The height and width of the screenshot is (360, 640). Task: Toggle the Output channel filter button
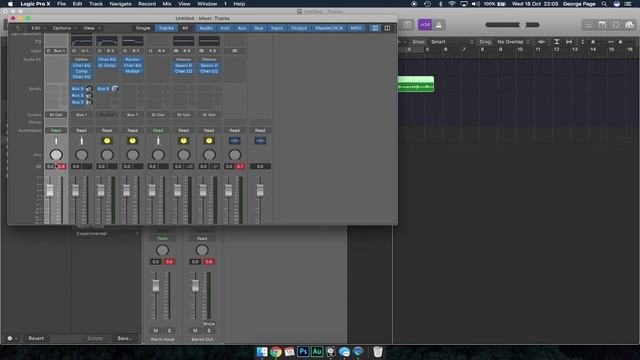tap(298, 28)
